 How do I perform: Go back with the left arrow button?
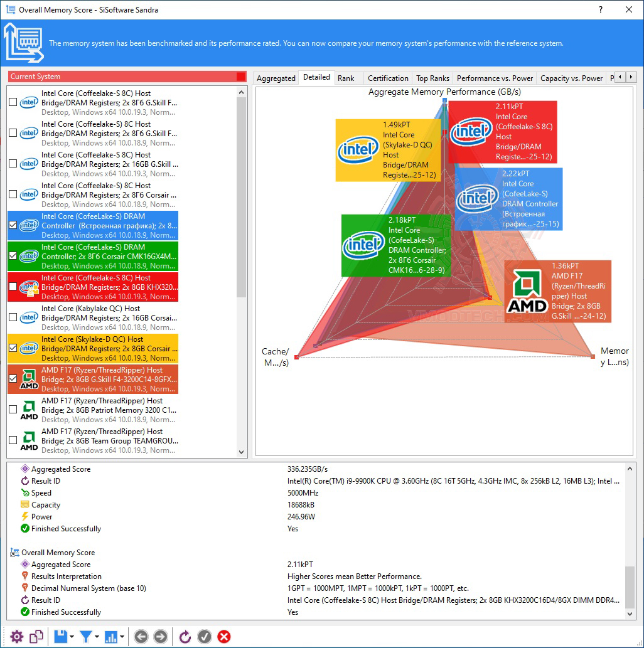point(141,637)
